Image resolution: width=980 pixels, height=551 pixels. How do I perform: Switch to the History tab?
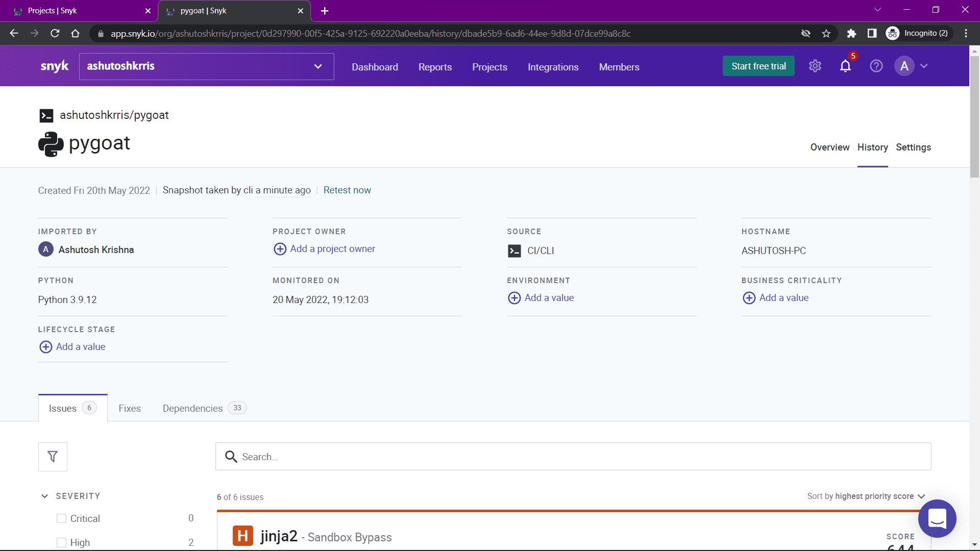coord(873,147)
